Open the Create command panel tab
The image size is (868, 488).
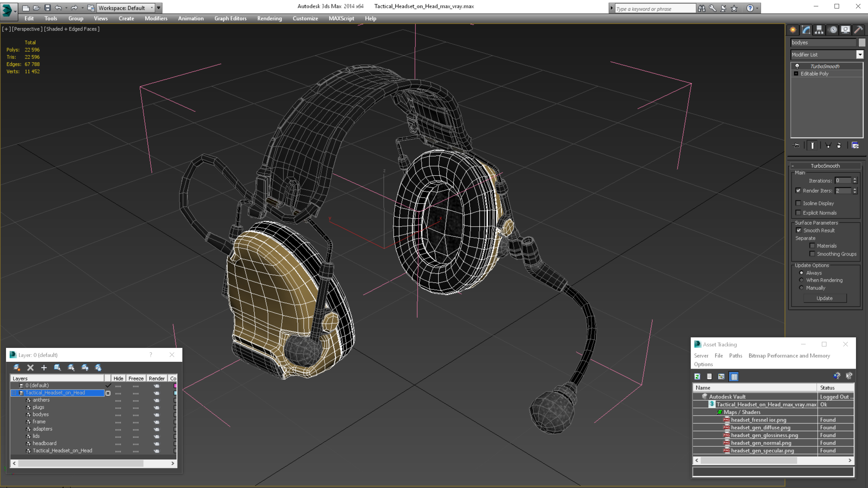793,30
